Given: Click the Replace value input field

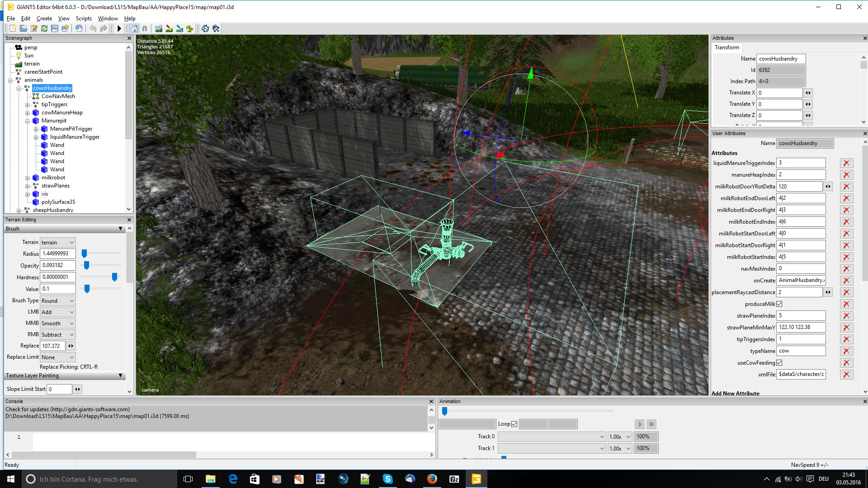Looking at the screenshot, I should point(52,346).
